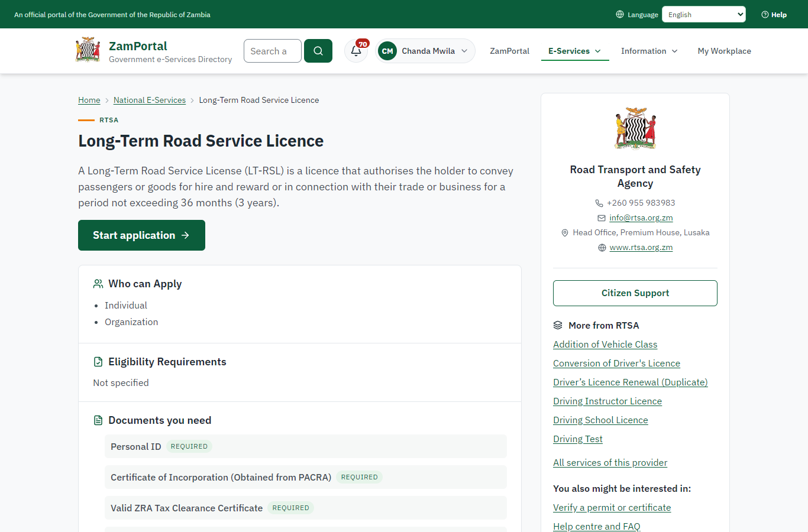808x532 pixels.
Task: Click the Start application button
Action: tap(141, 235)
